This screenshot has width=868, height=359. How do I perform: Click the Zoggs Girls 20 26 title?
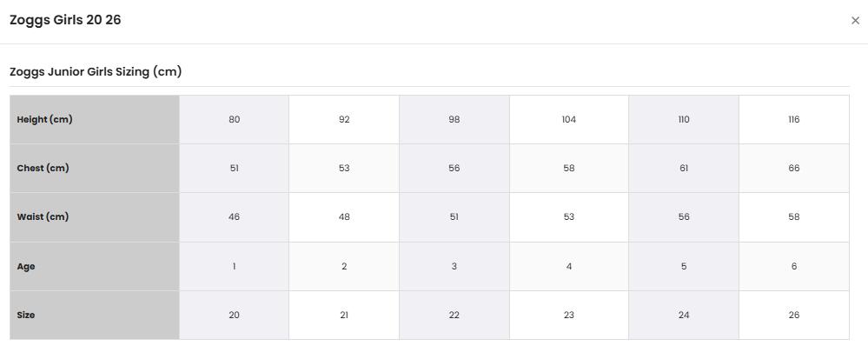click(x=65, y=20)
